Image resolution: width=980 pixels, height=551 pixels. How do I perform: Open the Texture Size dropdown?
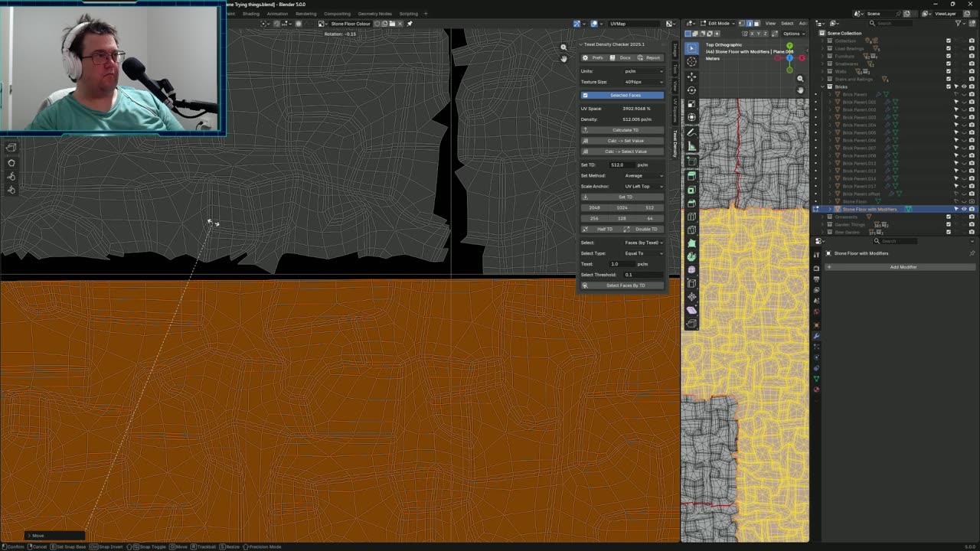coord(643,82)
